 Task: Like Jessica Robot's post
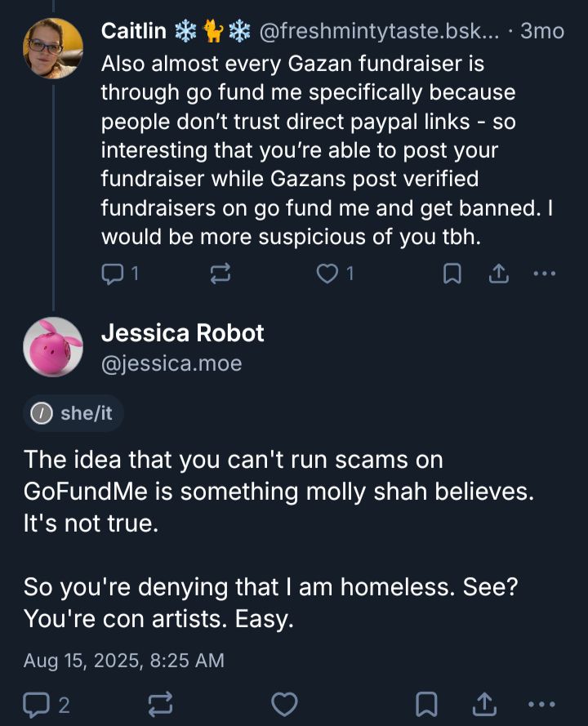283,703
